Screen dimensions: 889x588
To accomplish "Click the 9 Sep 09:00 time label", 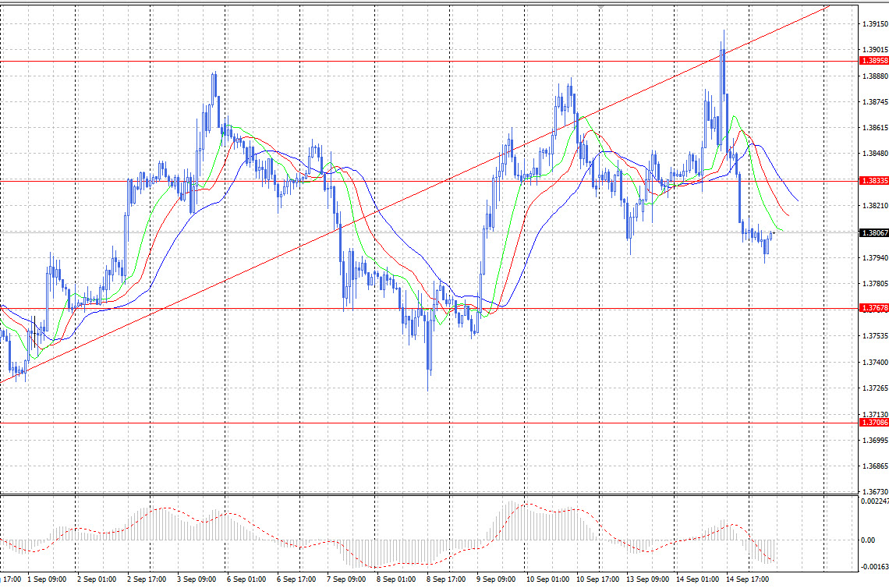I will pyautogui.click(x=495, y=579).
